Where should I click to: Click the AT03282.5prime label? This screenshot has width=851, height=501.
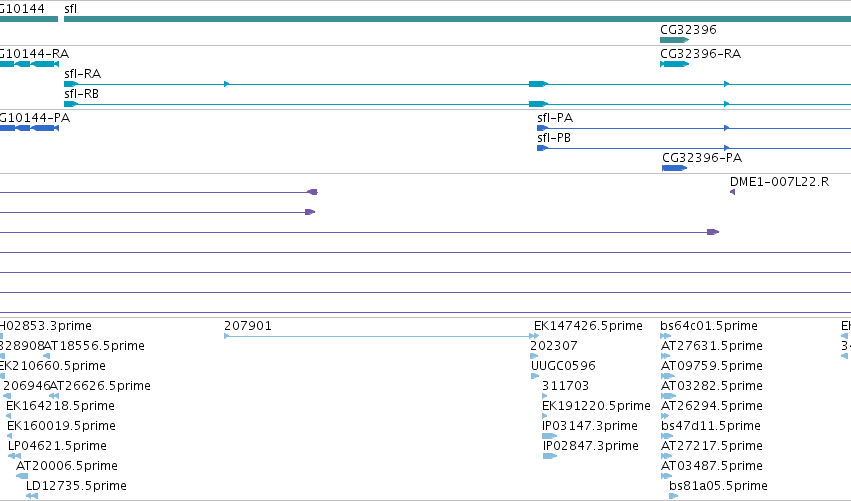click(712, 386)
